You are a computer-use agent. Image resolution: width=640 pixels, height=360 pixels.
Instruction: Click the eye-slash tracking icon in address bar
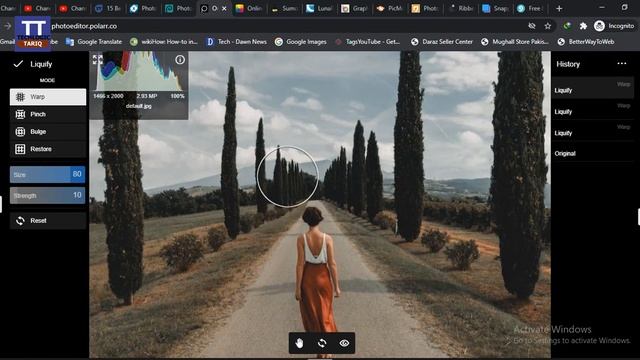pyautogui.click(x=531, y=26)
